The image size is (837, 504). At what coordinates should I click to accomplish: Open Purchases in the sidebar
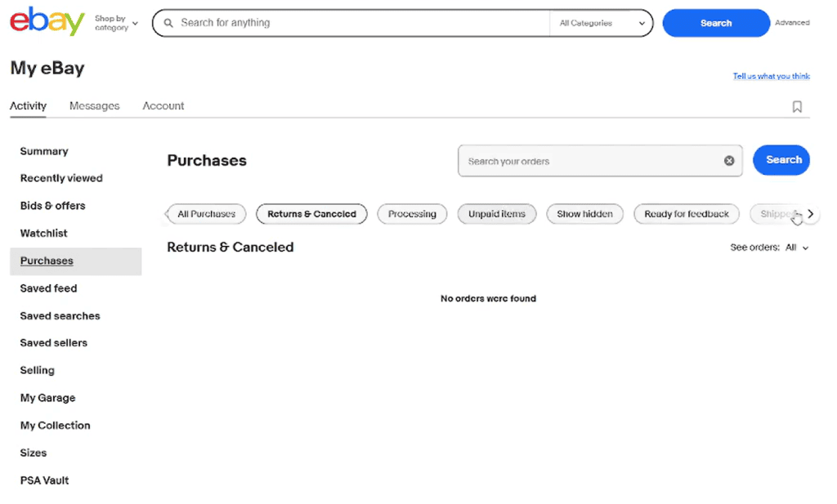click(76, 261)
